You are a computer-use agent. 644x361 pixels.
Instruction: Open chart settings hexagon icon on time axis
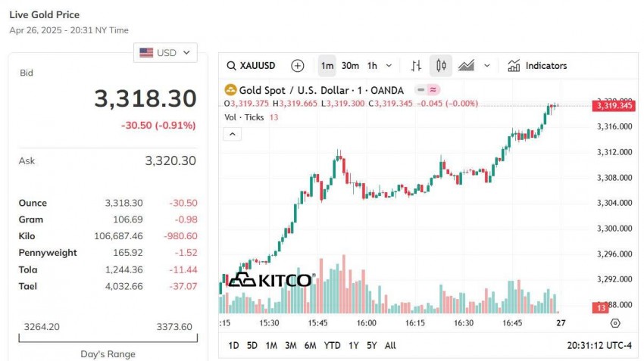point(614,323)
